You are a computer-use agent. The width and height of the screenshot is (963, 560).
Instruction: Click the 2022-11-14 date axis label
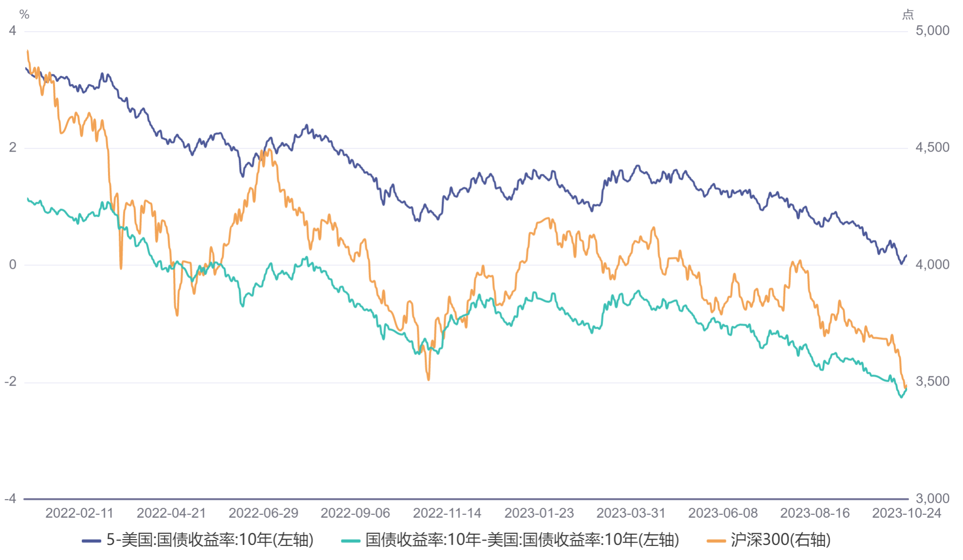tap(447, 513)
